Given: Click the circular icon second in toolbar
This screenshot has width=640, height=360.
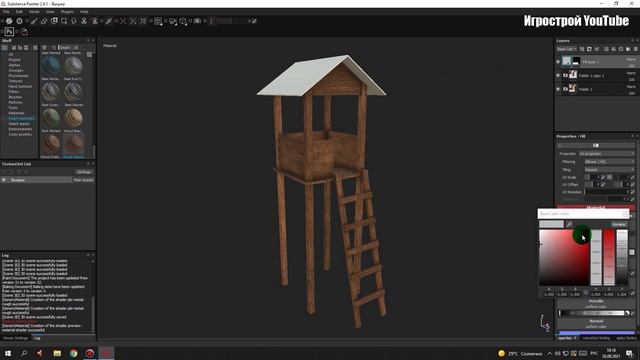Looking at the screenshot, I should [19, 21].
